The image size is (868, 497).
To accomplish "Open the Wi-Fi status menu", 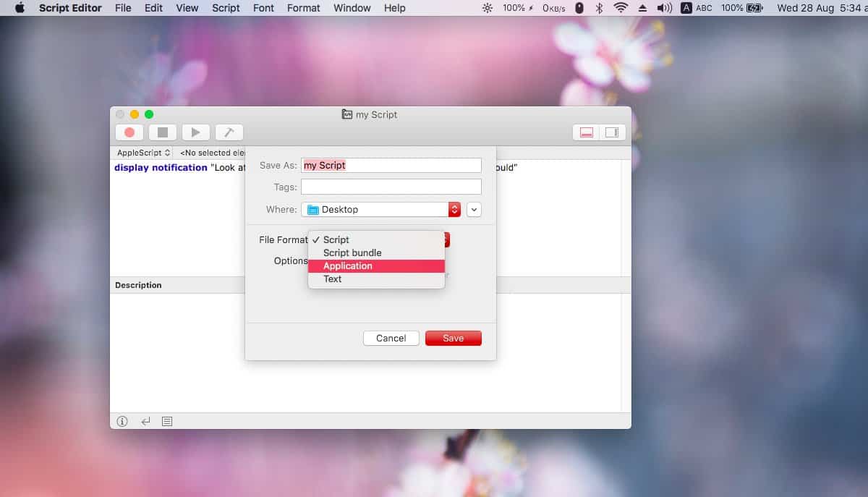I will tap(621, 8).
